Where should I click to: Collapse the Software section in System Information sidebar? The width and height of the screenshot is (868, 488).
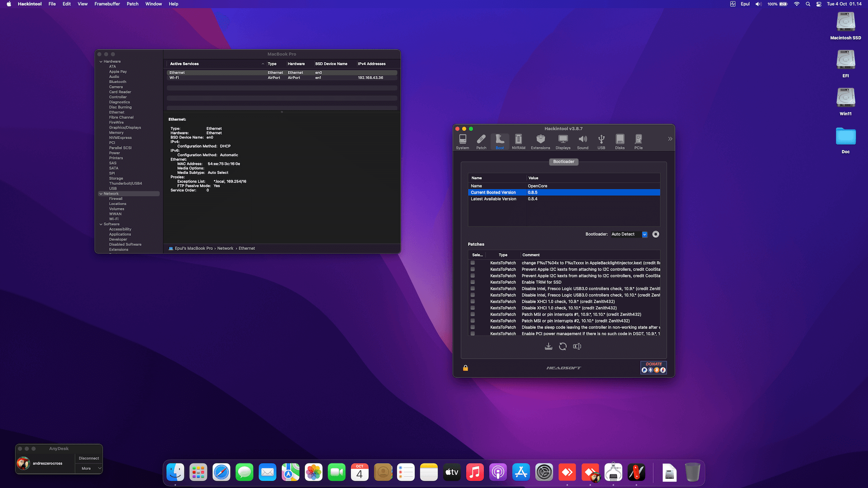[101, 224]
